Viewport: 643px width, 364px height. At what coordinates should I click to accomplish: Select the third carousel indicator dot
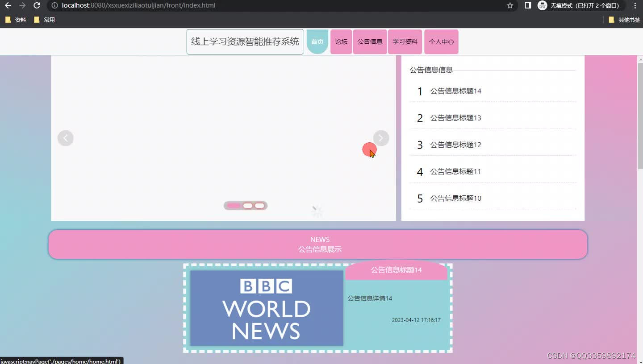coord(259,206)
